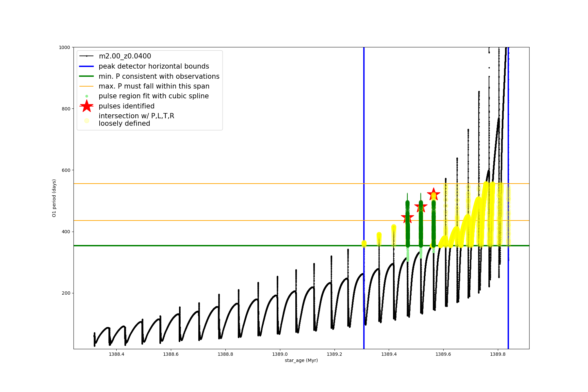
Task: Click the 'max. P must fall within this span' label
Action: coord(154,86)
